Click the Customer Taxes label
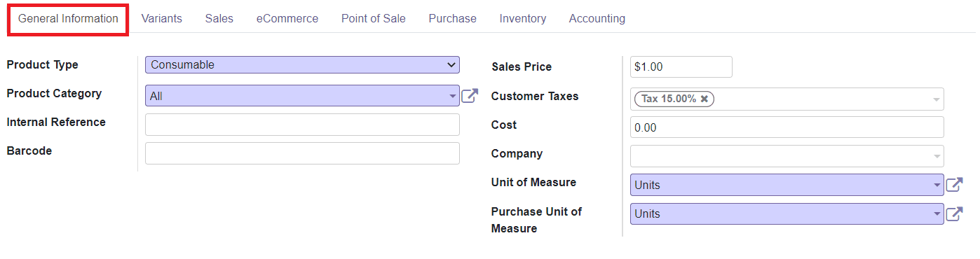Screen dimensions: 980x259 (x=535, y=97)
